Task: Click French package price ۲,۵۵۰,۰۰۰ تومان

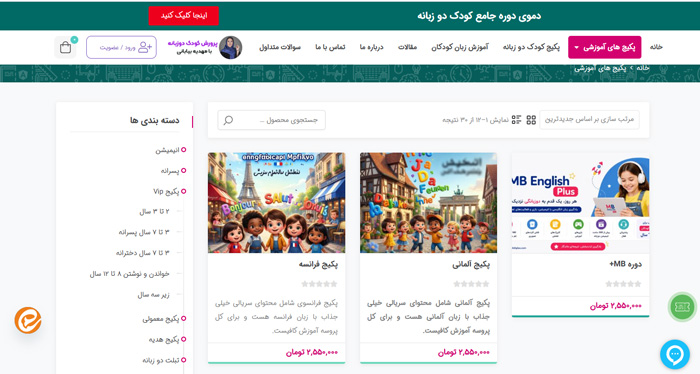Action: (312, 352)
